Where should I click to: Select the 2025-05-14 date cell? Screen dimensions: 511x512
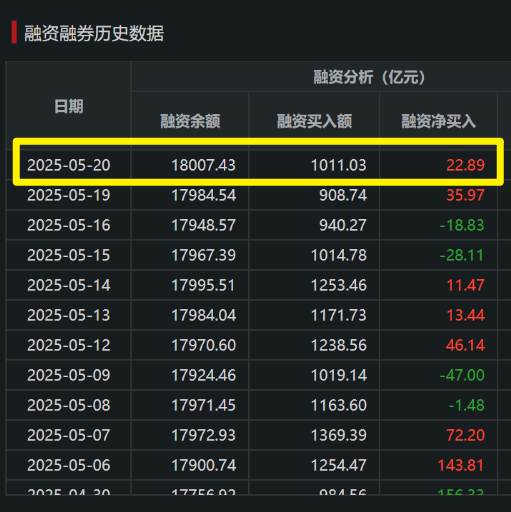tap(69, 285)
